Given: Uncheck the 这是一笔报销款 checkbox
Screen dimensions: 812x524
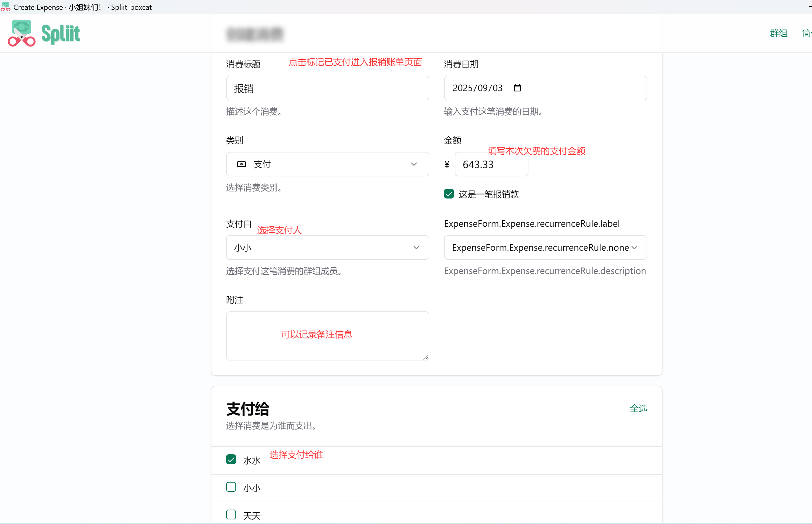Looking at the screenshot, I should (x=449, y=194).
